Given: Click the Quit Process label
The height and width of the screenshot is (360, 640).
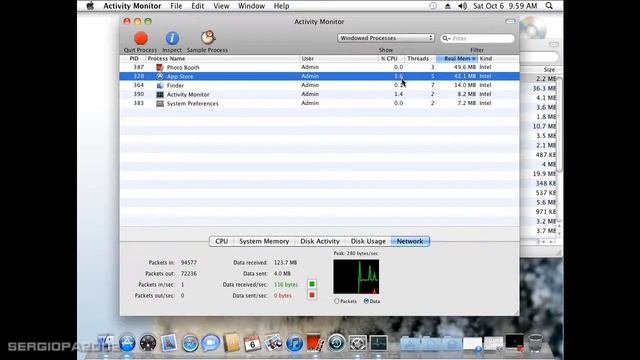Looking at the screenshot, I should 140,50.
